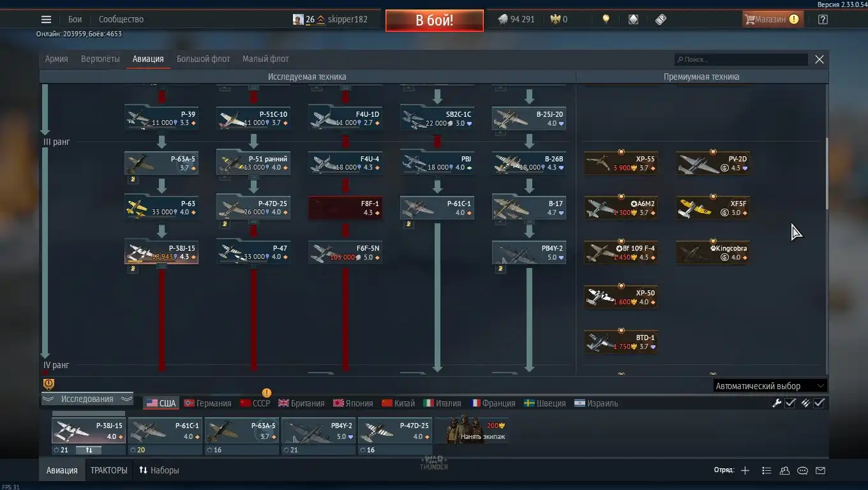Open the Наборы presets button

pyautogui.click(x=159, y=470)
